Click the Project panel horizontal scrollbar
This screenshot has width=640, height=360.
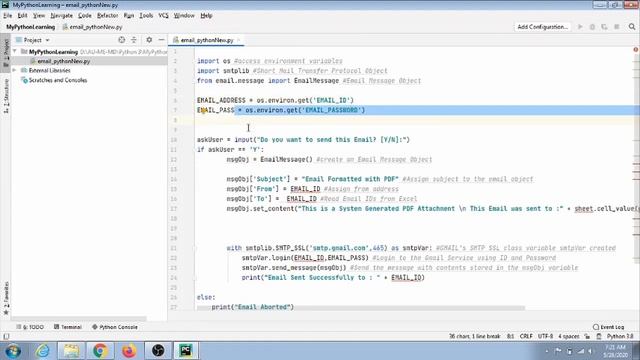78,318
